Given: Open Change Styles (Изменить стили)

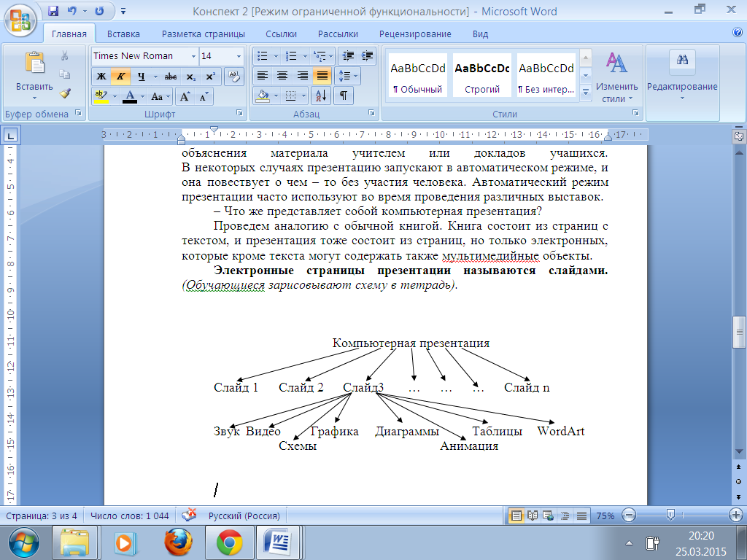Looking at the screenshot, I should click(616, 76).
